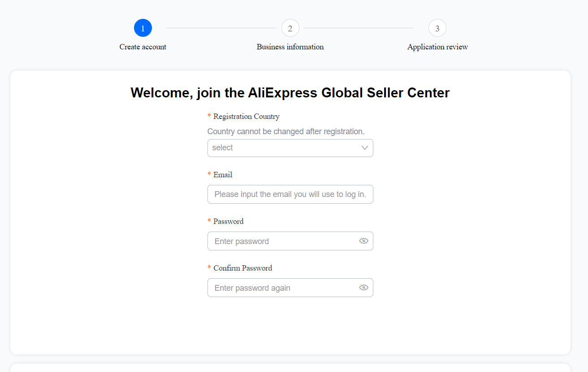Select step 3 circle in progress bar
The image size is (588, 372).
coord(437,28)
